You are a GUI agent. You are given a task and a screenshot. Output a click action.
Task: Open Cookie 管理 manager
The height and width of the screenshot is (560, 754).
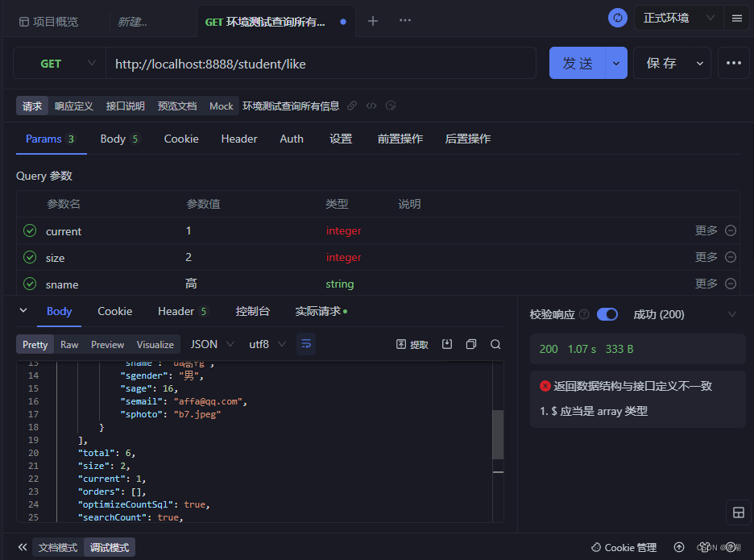pyautogui.click(x=623, y=547)
